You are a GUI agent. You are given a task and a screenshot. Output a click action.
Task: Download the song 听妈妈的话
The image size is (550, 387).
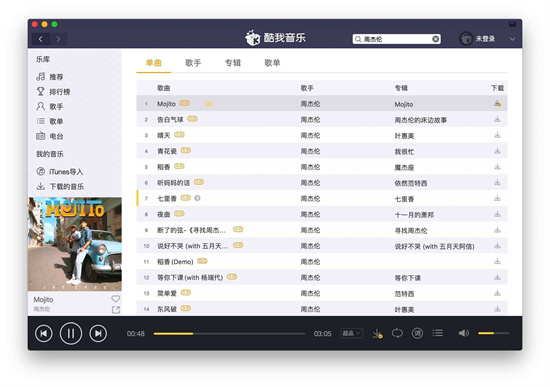[497, 183]
